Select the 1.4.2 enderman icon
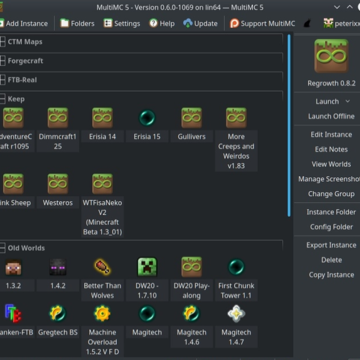This screenshot has height=360, width=360. point(58,267)
